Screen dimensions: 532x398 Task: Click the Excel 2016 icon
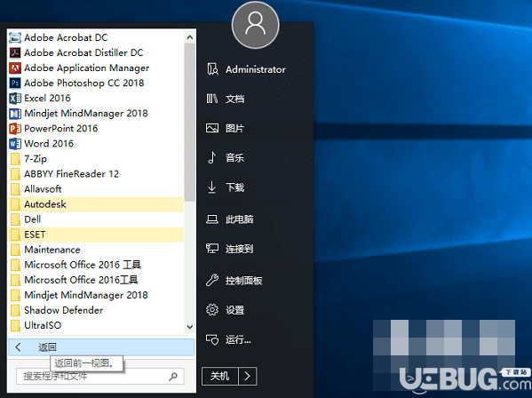coord(15,98)
